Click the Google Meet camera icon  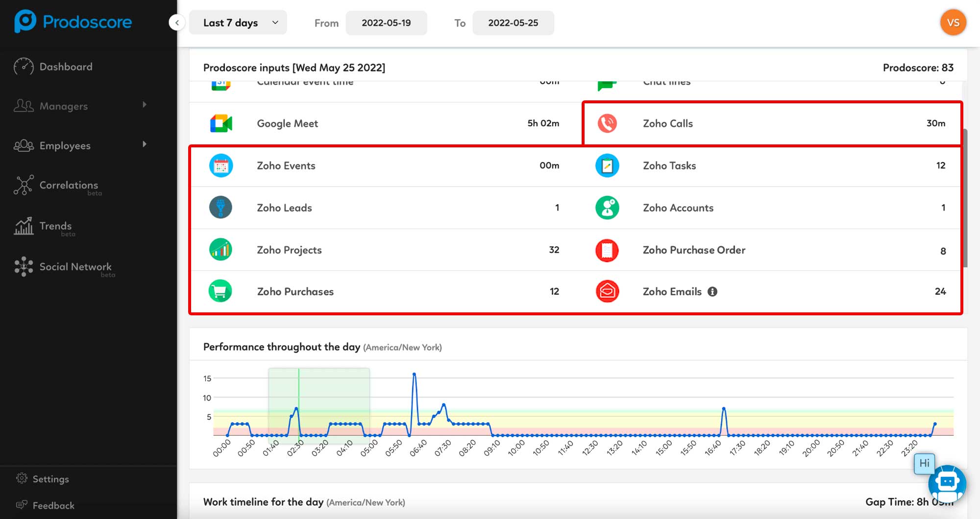[x=221, y=123]
